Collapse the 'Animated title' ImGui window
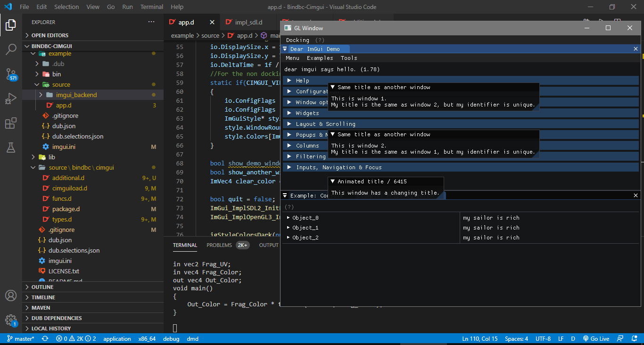 point(333,181)
